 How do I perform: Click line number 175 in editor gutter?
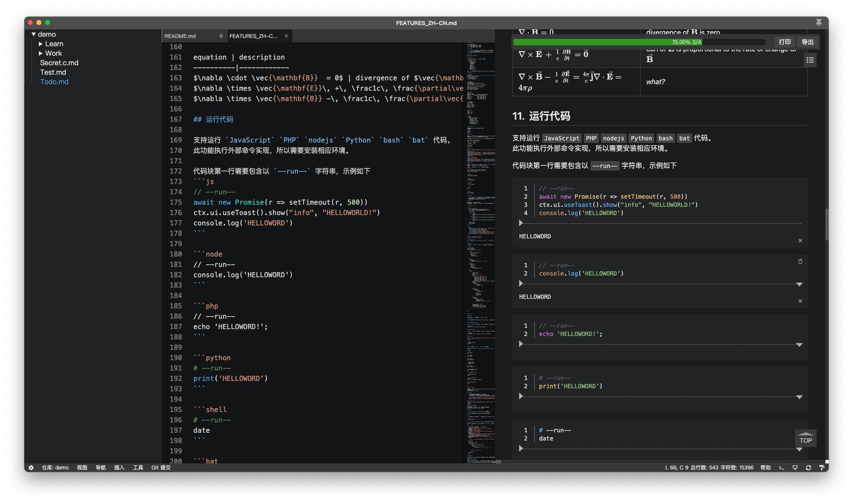tap(176, 202)
